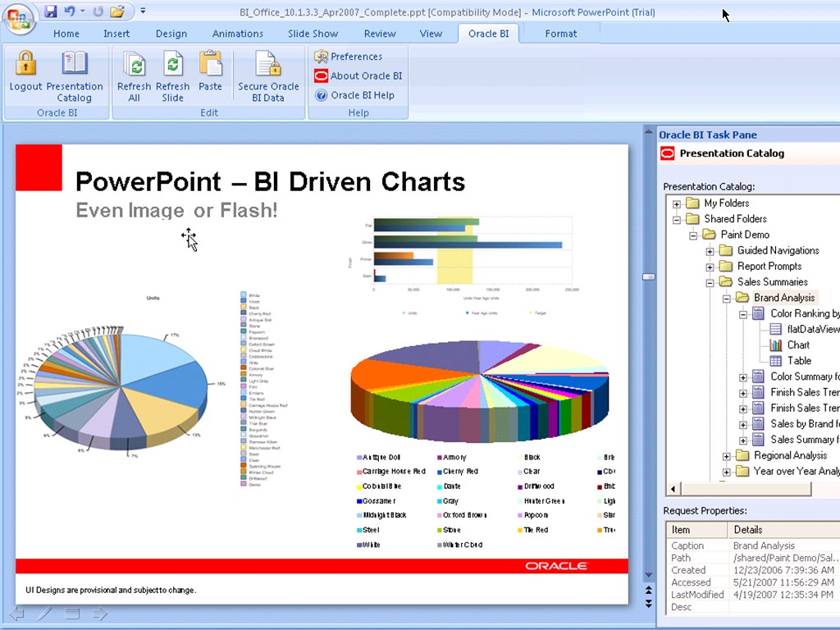Log out of Oracle BI
The image size is (840, 630).
coord(25,72)
